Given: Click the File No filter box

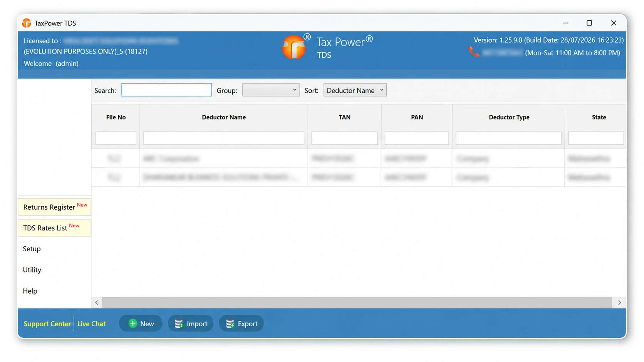Looking at the screenshot, I should tap(116, 138).
